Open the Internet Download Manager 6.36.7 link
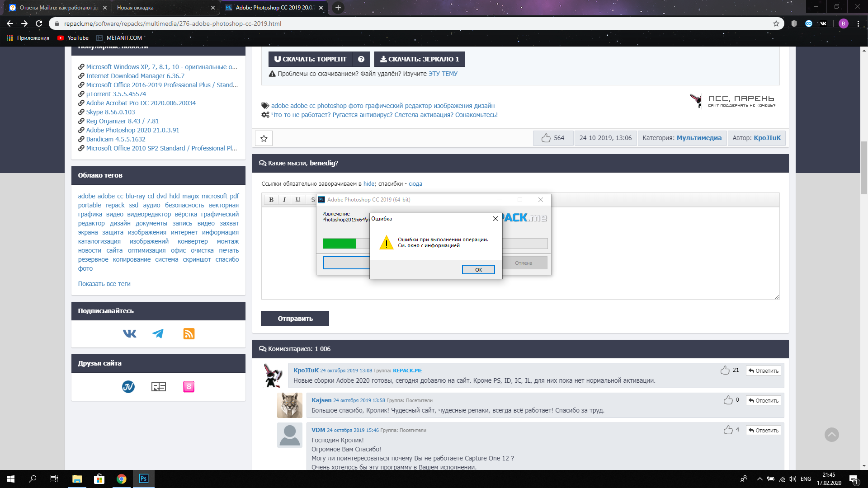This screenshot has height=488, width=868. click(135, 76)
